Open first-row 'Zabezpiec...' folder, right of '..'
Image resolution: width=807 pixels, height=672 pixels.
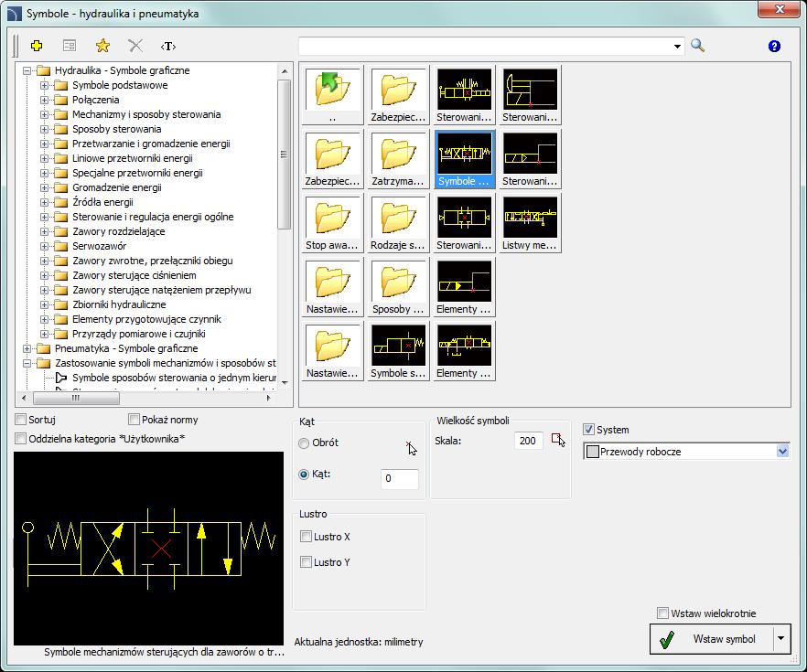pos(398,95)
